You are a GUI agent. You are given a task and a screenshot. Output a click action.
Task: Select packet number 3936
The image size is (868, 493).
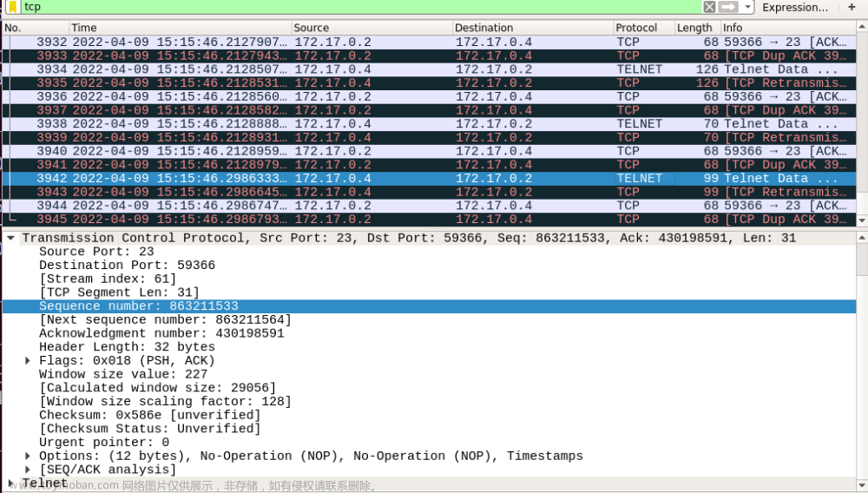coord(429,96)
